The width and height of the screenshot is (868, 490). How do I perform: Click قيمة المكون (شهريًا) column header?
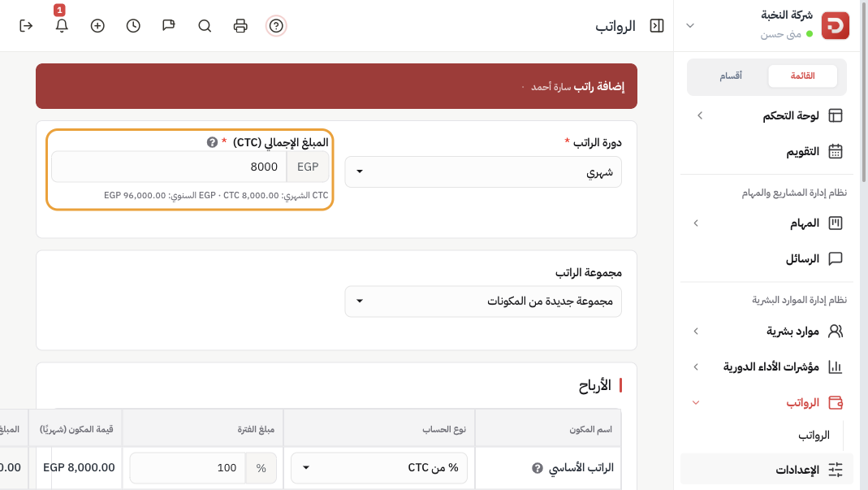[76, 430]
